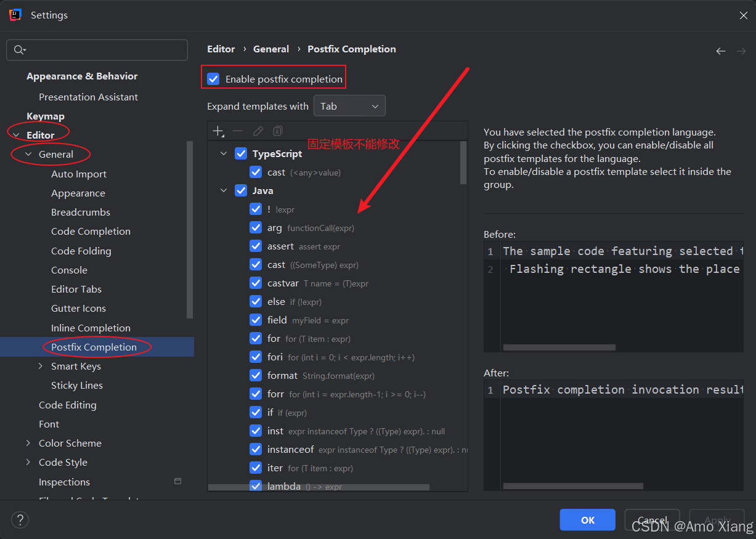This screenshot has width=756, height=539.
Task: Select Gutter Icons in the settings tree
Action: [x=78, y=308]
